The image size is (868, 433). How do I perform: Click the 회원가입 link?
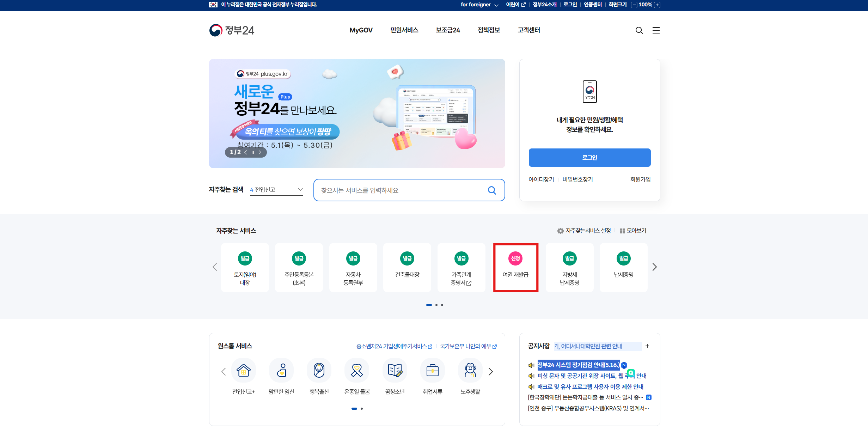(640, 179)
